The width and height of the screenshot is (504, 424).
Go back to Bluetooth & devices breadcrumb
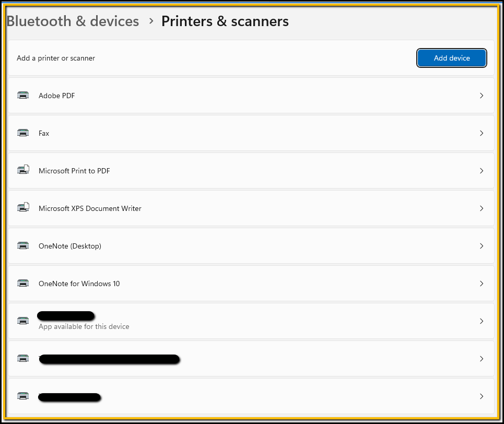pyautogui.click(x=73, y=21)
